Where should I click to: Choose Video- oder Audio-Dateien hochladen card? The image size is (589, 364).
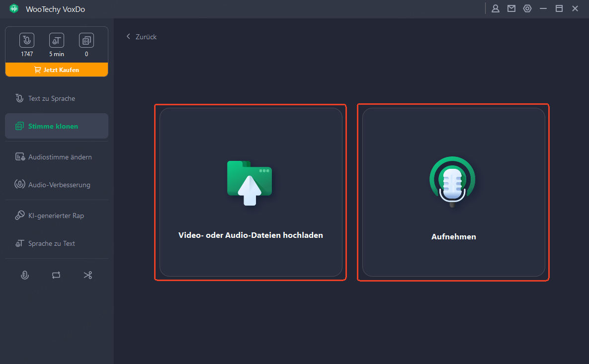pos(251,192)
